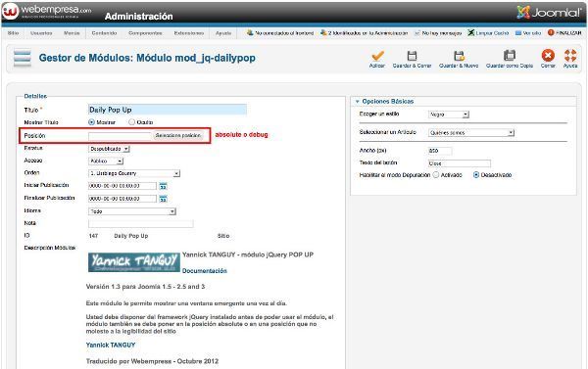Click the Texto del botón field
Screen dimensions: 588x369
point(460,163)
